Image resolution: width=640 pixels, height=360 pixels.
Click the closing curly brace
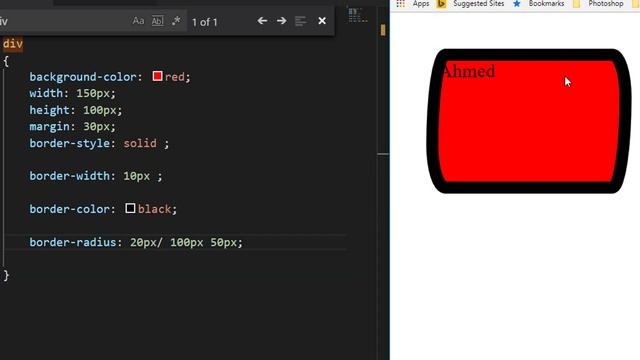(6, 276)
